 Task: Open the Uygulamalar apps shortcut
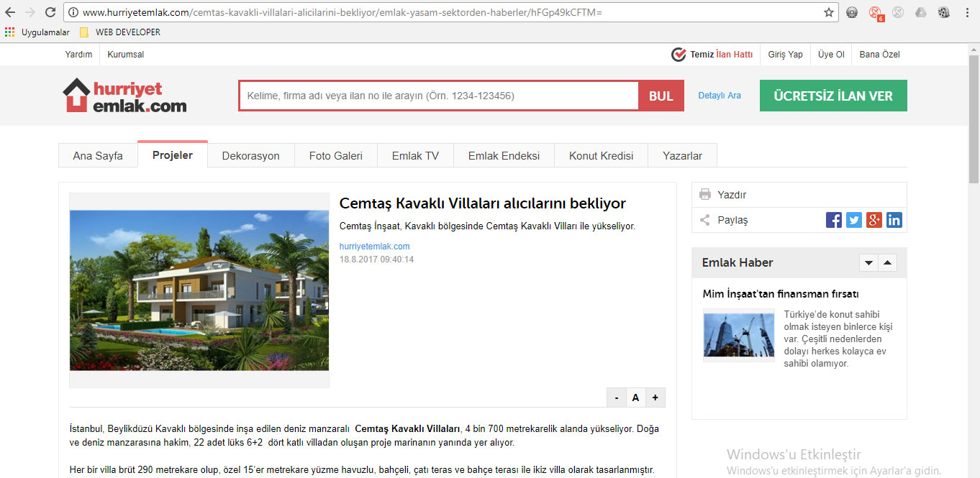[x=37, y=32]
